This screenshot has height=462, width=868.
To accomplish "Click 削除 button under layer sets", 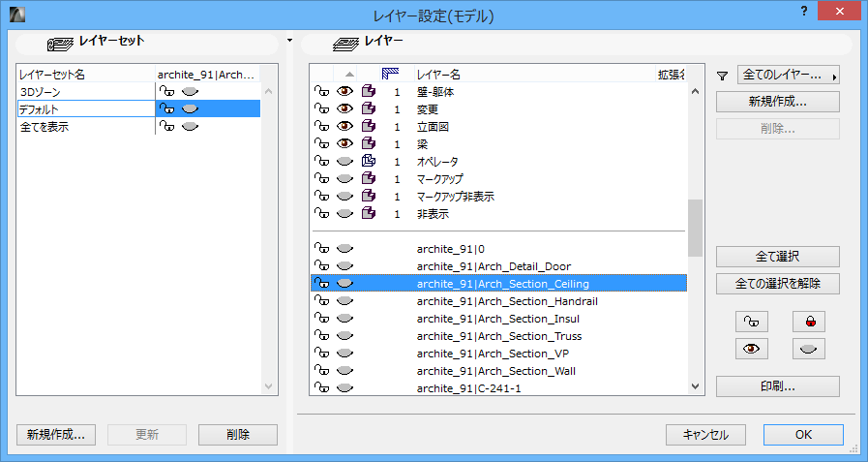I will click(x=238, y=435).
